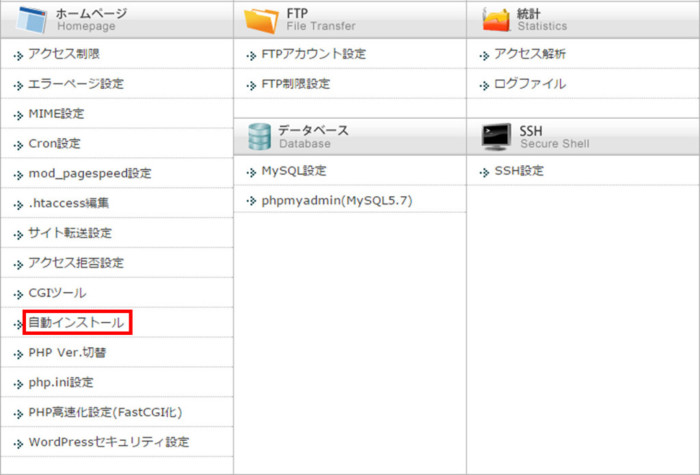Click the arrow bullet beside アクセス制限
The height and width of the screenshot is (475, 700).
[x=18, y=56]
